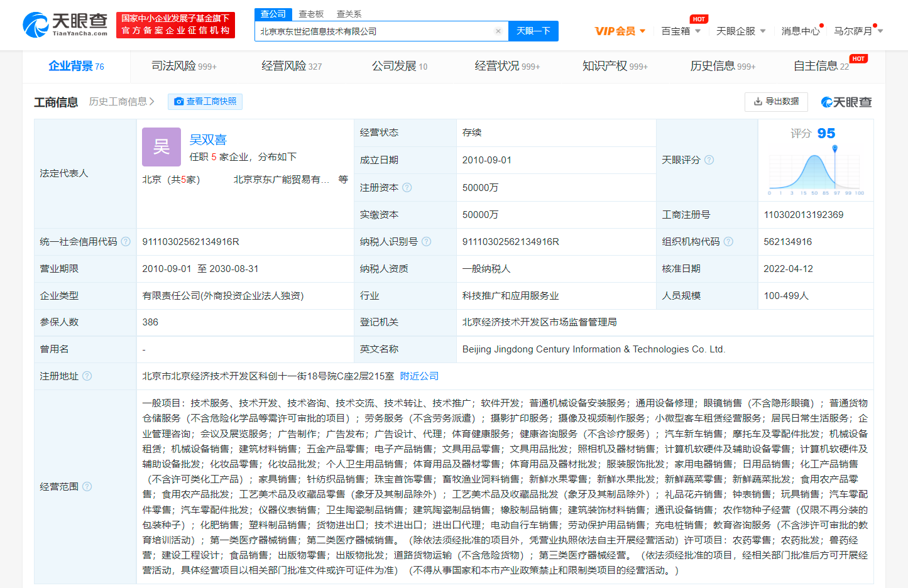Click help icon beside 注册资本

pos(407,187)
